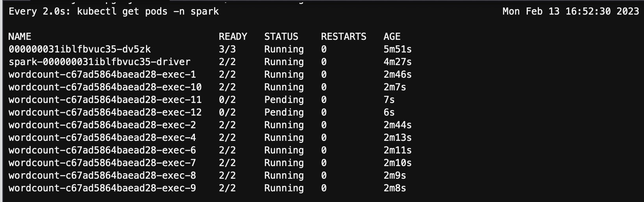Click pod name ending in exec-4
644x202 pixels.
point(102,138)
